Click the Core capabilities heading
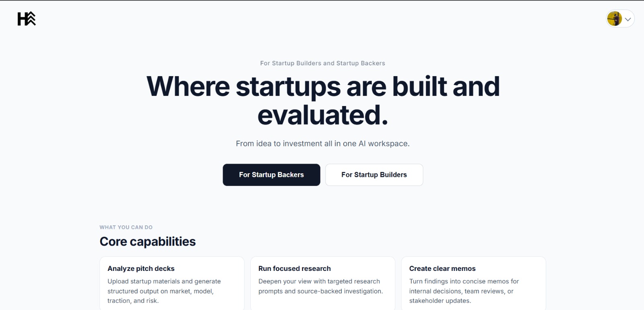Image resolution: width=644 pixels, height=310 pixels. (147, 241)
